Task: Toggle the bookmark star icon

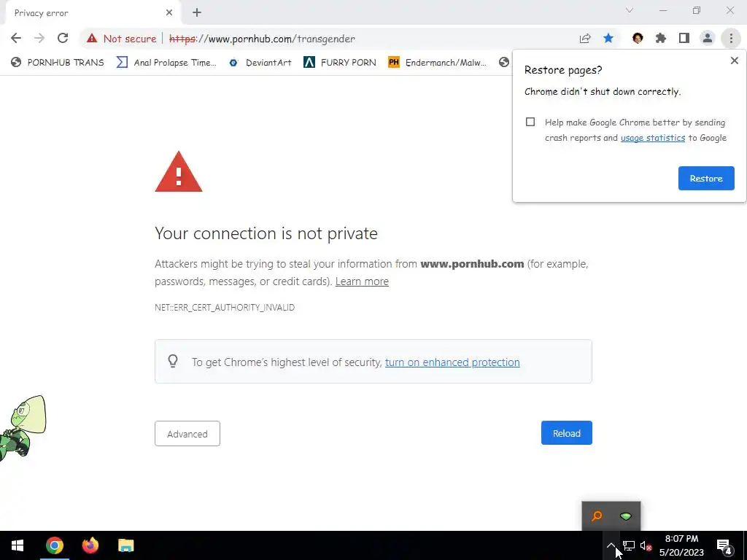Action: pos(608,38)
